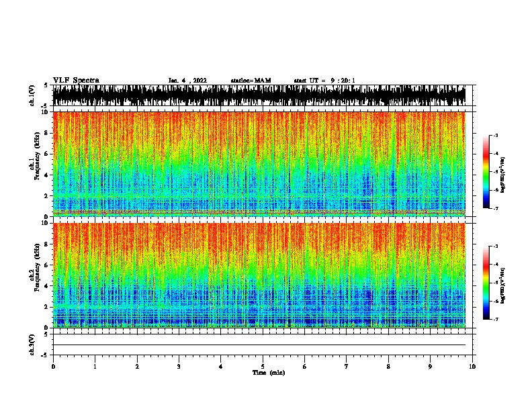Click the 'ch.1(V)' waveform axis label
532x411 pixels.
tap(32, 95)
